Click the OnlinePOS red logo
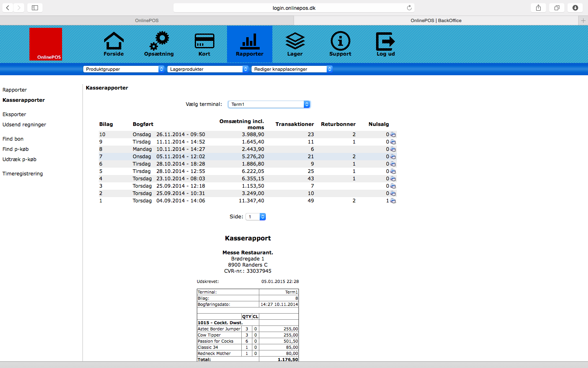This screenshot has height=368, width=588. [46, 44]
